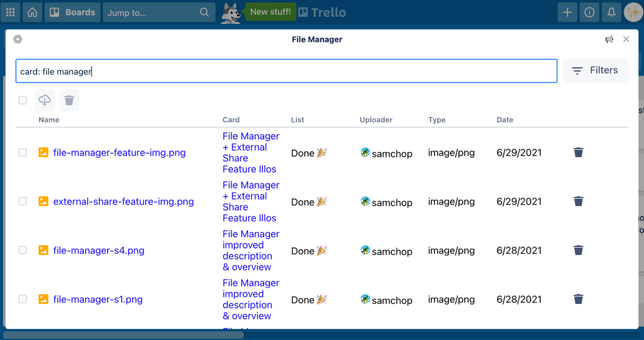The image size is (644, 340).
Task: Open the New stuff! announcement
Action: (x=270, y=12)
